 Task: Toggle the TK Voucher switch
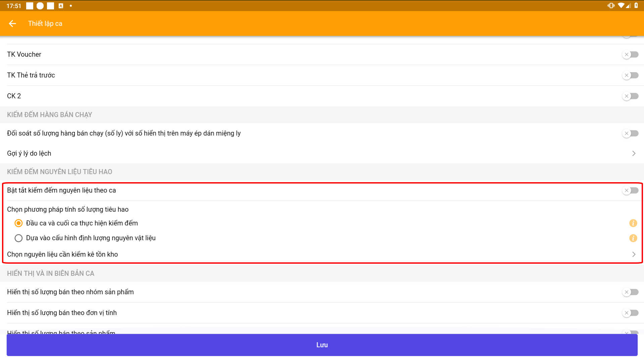click(x=630, y=54)
